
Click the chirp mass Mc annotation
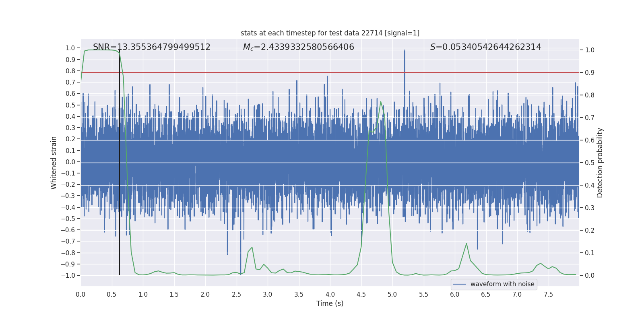coord(298,47)
